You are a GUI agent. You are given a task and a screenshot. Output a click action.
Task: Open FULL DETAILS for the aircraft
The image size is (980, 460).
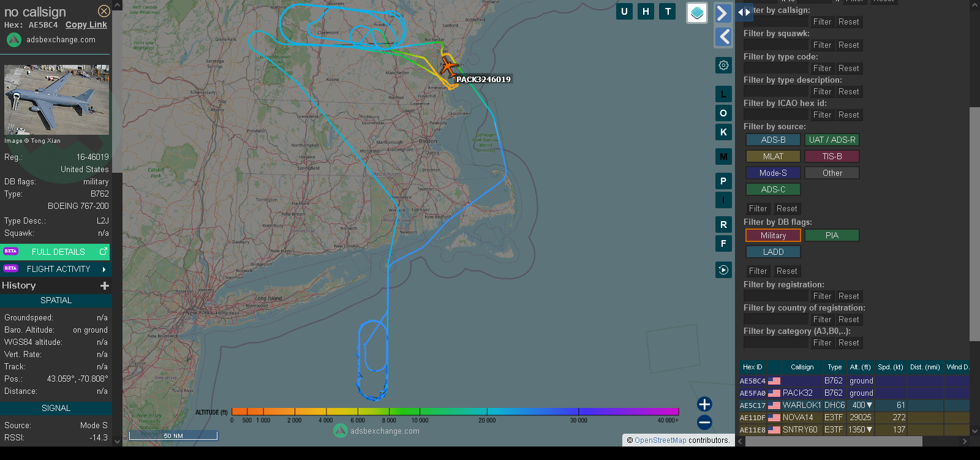coord(56,252)
